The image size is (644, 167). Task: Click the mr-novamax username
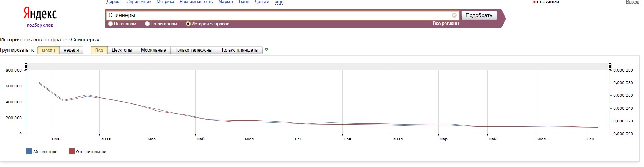click(x=546, y=2)
